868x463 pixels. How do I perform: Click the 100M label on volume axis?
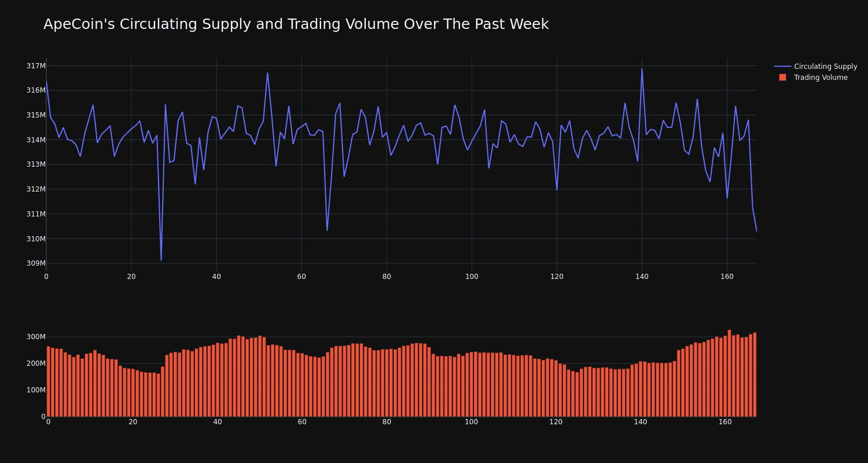36,390
